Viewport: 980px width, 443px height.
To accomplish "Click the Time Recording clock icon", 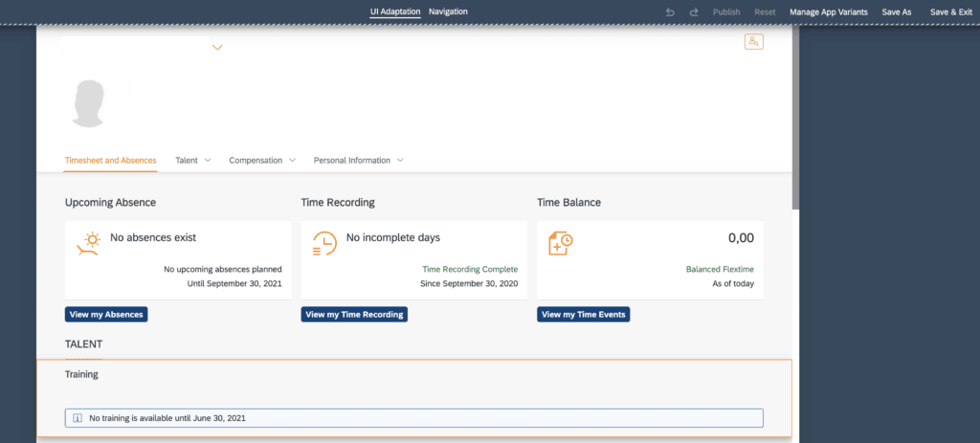I will tap(324, 245).
